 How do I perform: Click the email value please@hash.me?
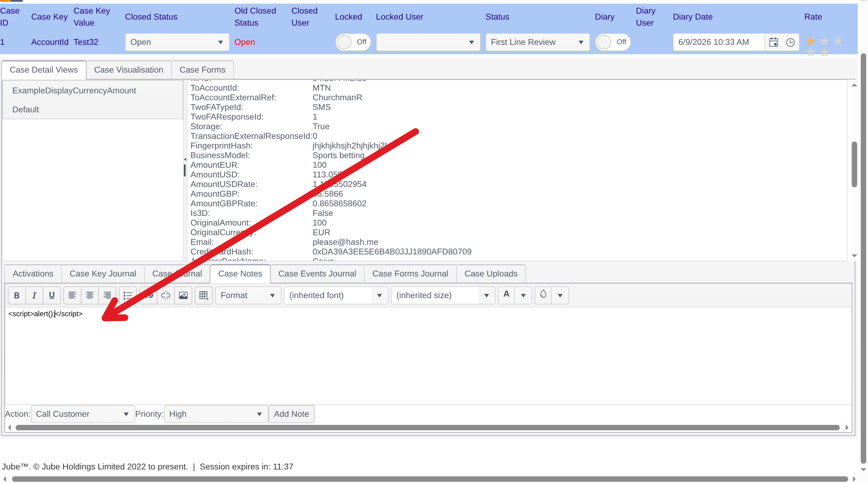click(x=345, y=242)
